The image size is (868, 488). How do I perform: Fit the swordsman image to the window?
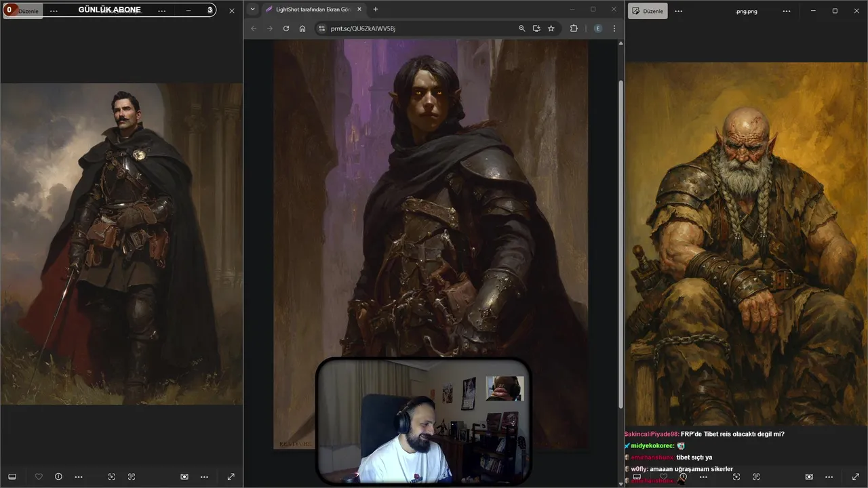(112, 477)
